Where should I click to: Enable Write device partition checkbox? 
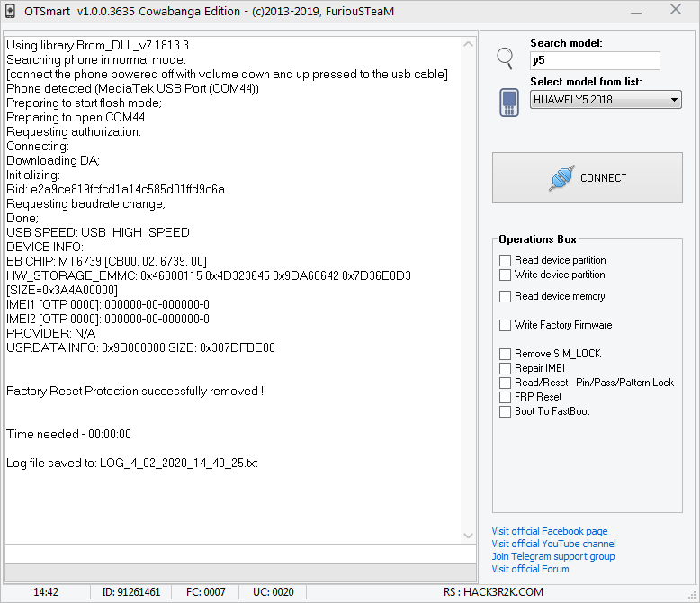(505, 274)
